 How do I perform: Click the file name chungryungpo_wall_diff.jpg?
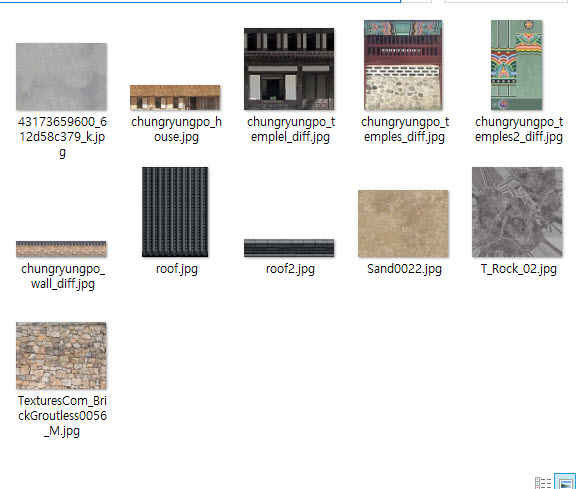[63, 276]
